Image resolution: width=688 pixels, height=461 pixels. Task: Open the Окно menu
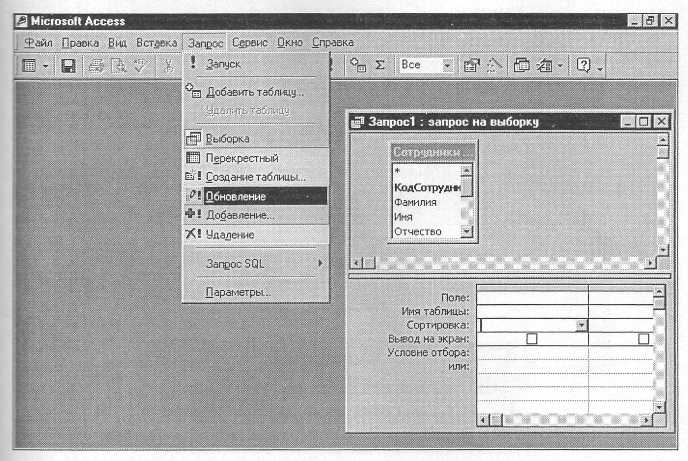coord(290,43)
